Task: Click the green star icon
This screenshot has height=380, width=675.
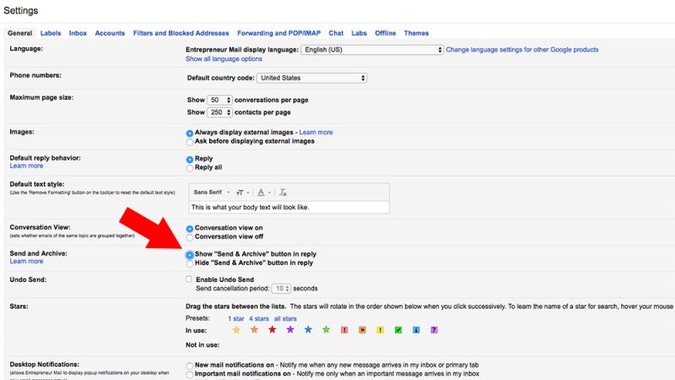Action: point(326,330)
